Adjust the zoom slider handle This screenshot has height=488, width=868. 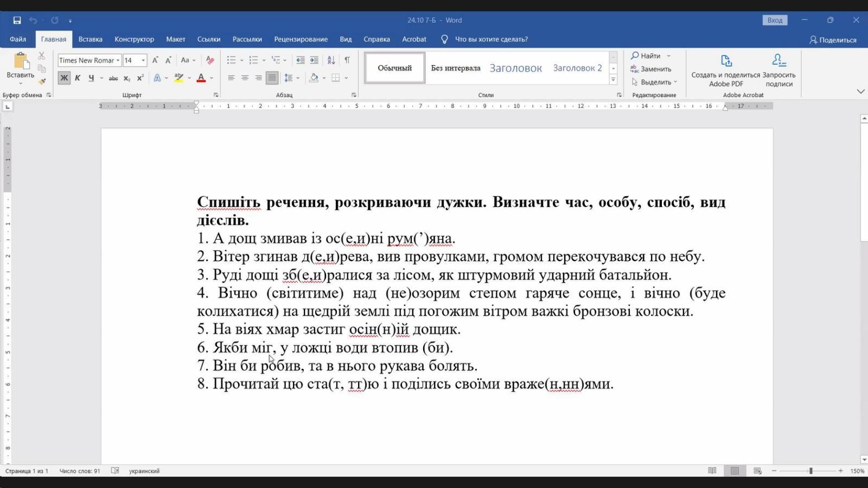(811, 471)
